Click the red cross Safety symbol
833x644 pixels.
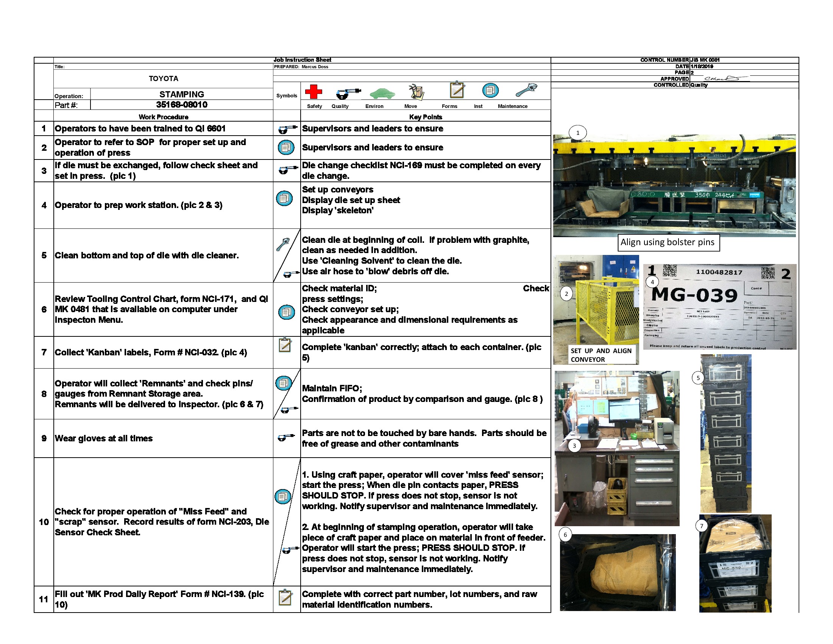(x=314, y=92)
